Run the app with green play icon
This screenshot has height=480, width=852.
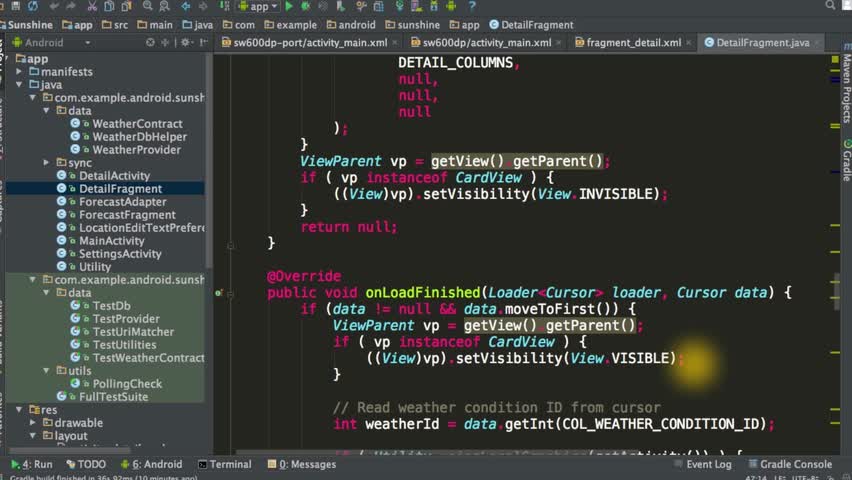coord(289,6)
